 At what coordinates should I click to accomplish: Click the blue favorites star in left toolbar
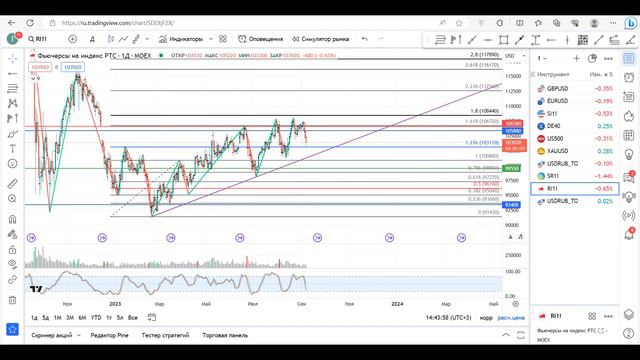(x=13, y=329)
